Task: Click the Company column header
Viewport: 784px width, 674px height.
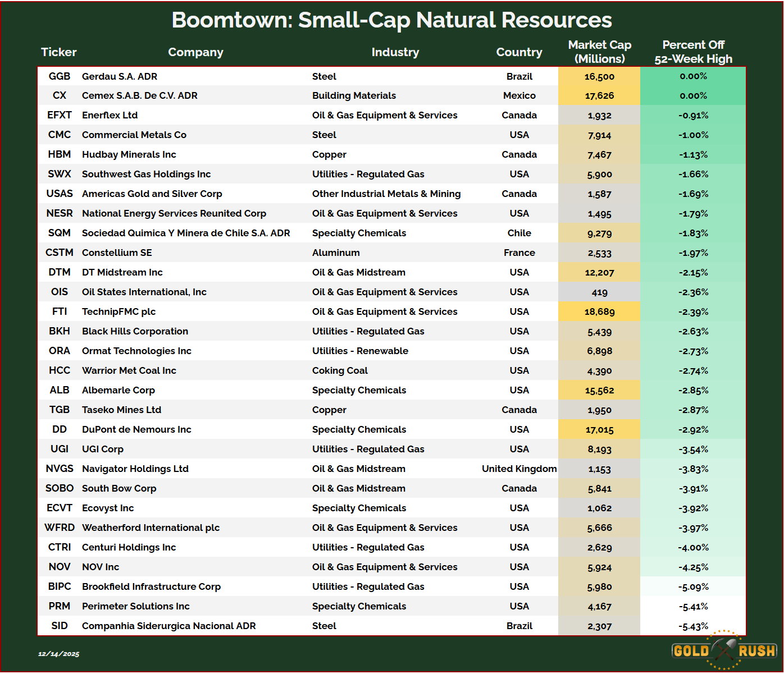Action: tap(195, 52)
